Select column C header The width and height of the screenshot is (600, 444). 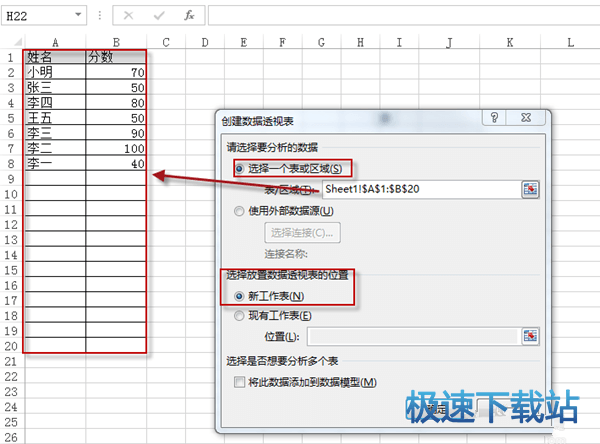tap(166, 42)
